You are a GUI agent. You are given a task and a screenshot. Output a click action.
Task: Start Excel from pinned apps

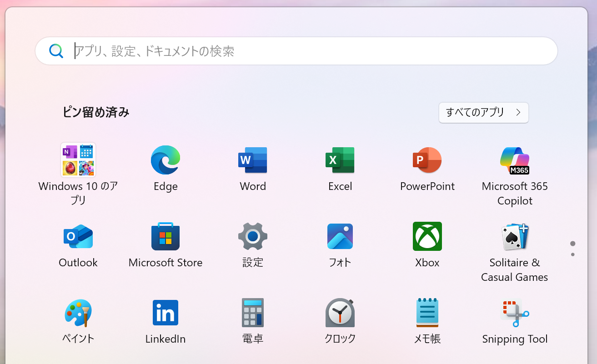(340, 160)
